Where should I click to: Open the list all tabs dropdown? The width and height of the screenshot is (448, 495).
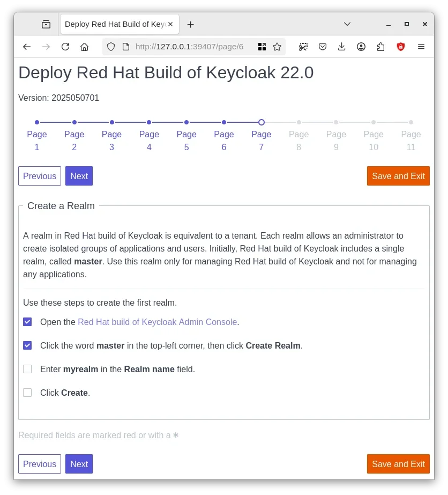[x=347, y=24]
